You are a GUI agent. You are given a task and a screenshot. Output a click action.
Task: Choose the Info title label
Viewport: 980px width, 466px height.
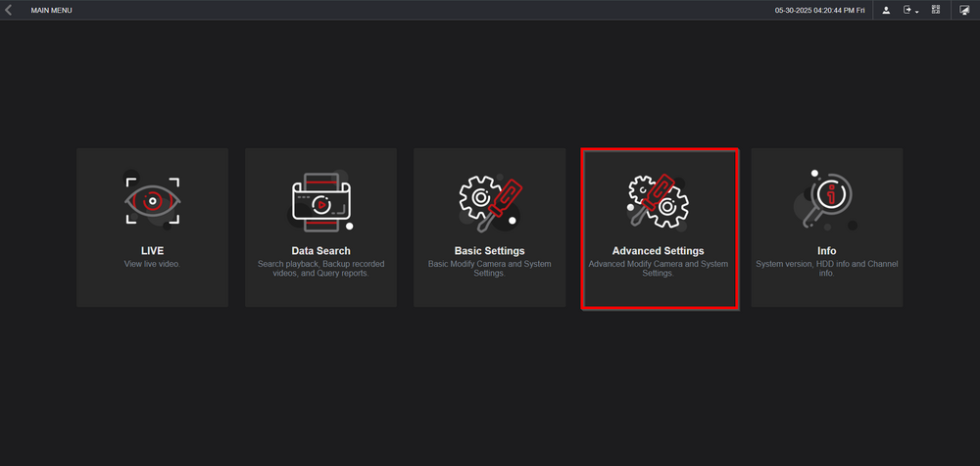(826, 251)
